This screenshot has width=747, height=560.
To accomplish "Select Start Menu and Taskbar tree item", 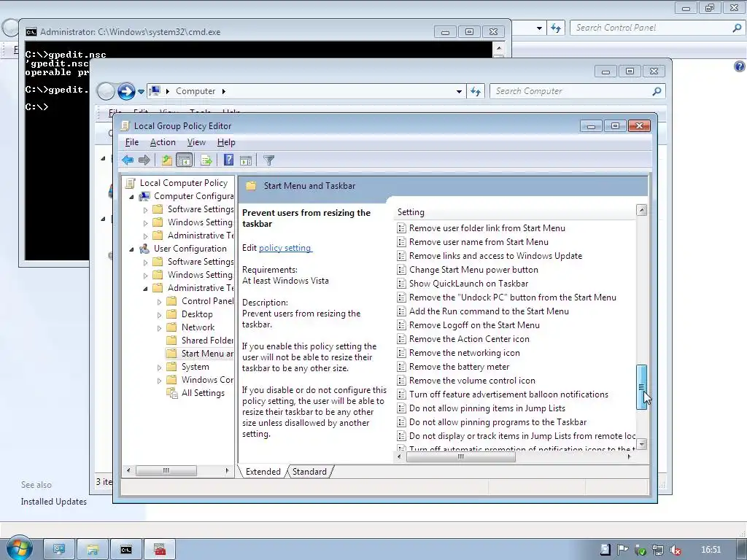I will [207, 354].
